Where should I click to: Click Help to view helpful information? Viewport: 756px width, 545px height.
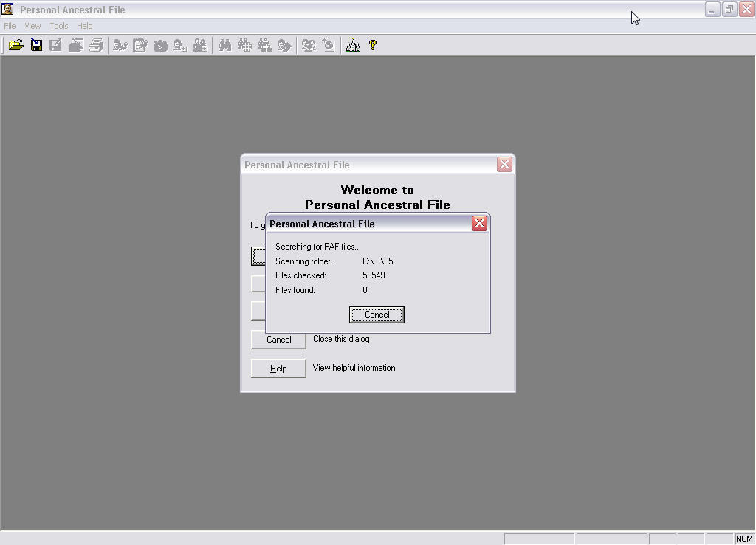[x=278, y=367]
